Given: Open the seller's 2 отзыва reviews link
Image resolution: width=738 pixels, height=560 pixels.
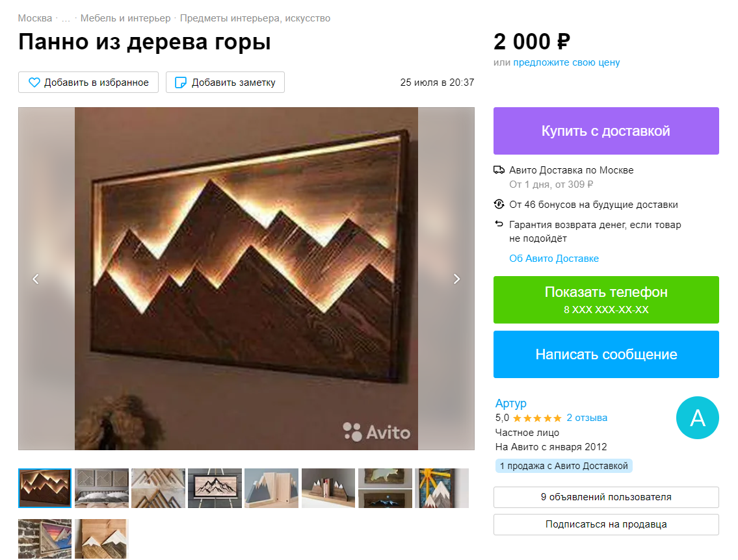Looking at the screenshot, I should [x=586, y=418].
